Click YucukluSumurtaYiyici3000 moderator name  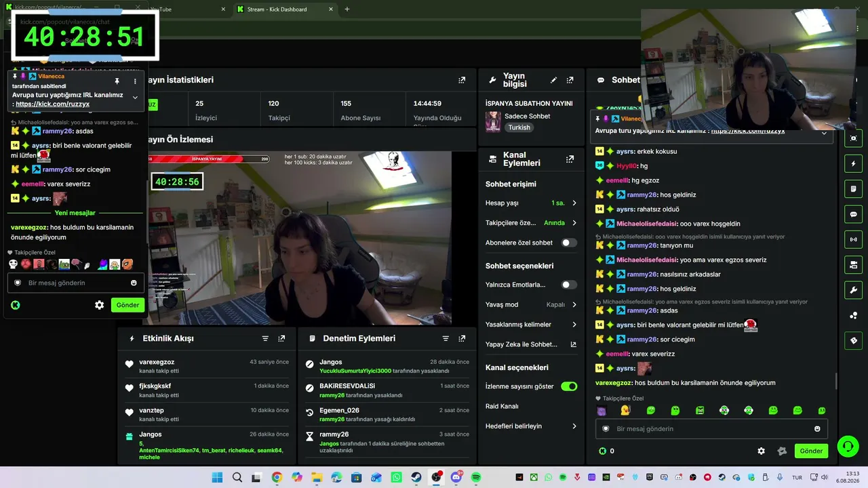pyautogui.click(x=355, y=371)
